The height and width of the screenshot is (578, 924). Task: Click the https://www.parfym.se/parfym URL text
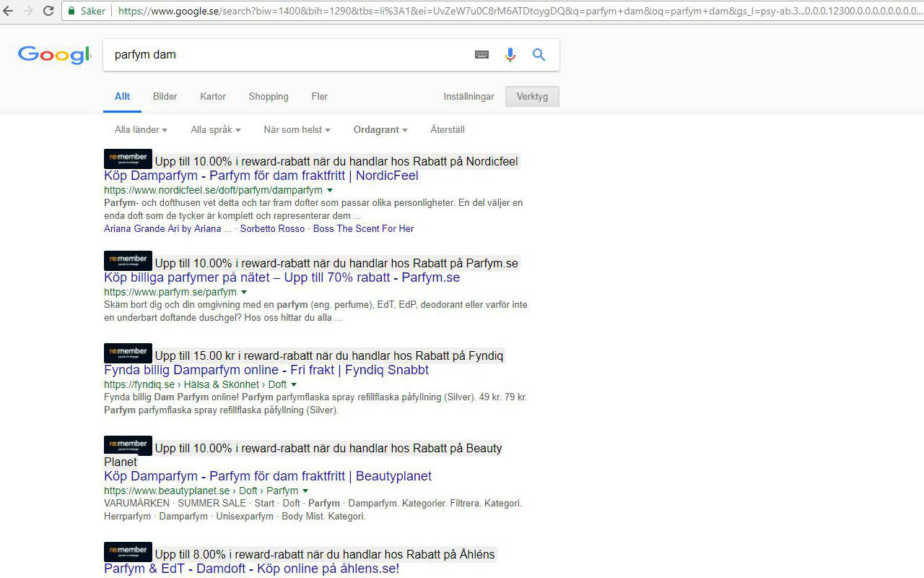click(170, 293)
